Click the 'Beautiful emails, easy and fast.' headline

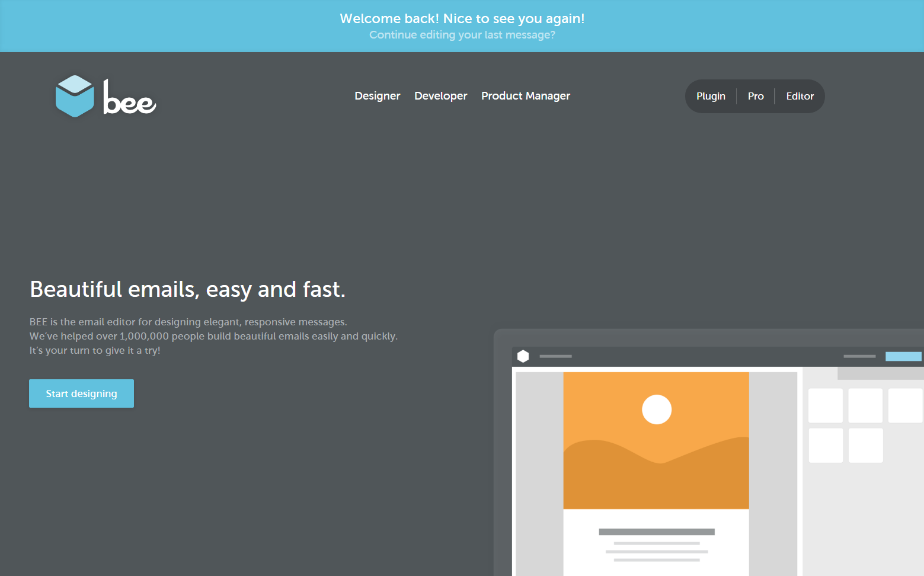187,290
